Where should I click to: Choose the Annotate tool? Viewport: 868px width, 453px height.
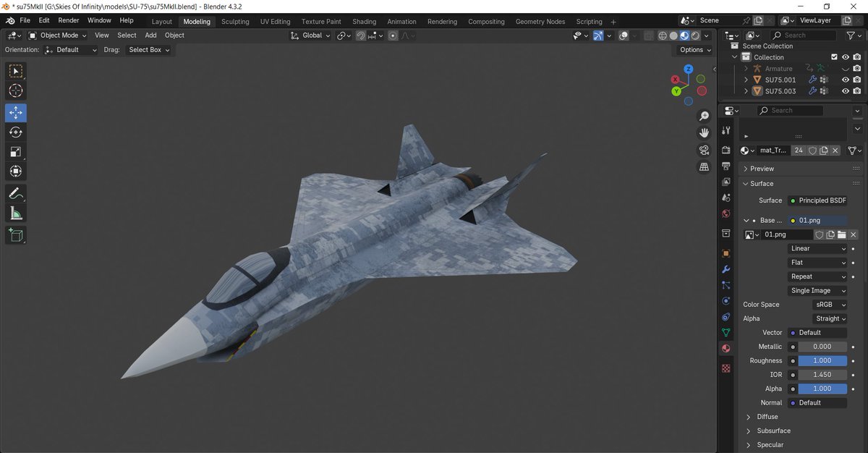[15, 193]
